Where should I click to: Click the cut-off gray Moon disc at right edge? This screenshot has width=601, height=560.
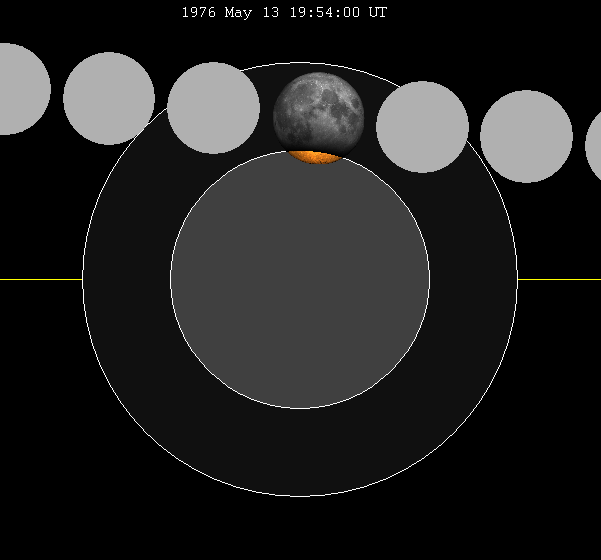594,146
